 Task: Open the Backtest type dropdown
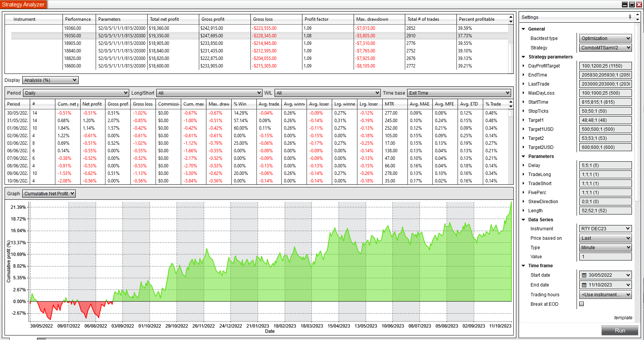[605, 38]
